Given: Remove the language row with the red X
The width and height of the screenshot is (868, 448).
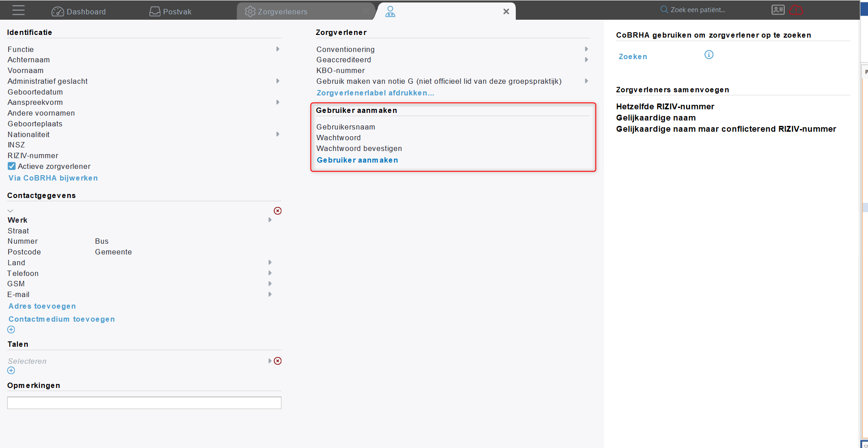Looking at the screenshot, I should pyautogui.click(x=278, y=361).
